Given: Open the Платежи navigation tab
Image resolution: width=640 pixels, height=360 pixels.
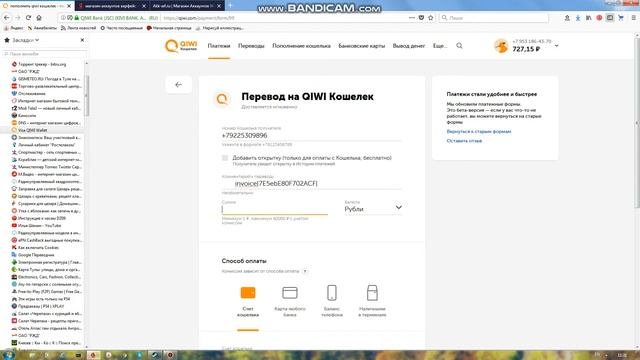Looking at the screenshot, I should (219, 46).
